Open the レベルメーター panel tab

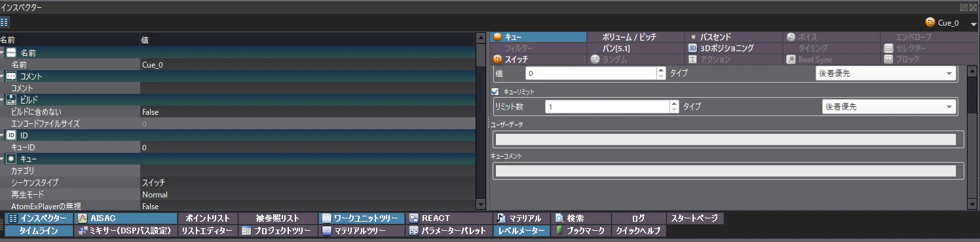522,231
